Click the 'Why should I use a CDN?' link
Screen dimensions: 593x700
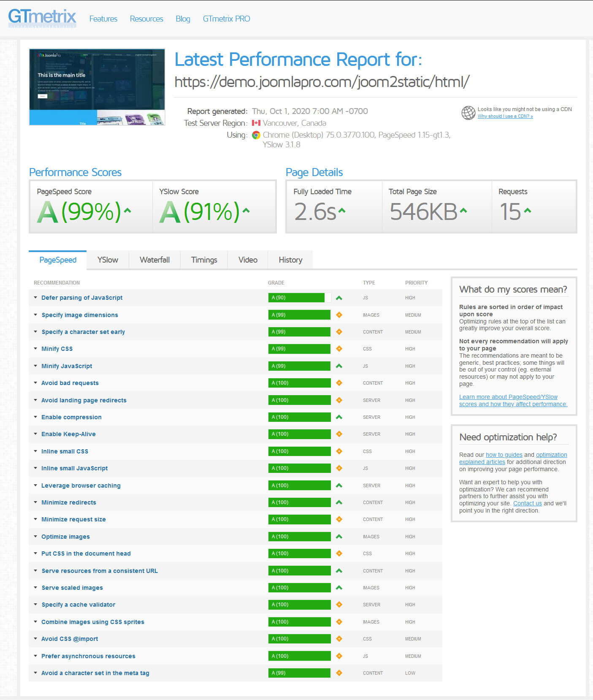pos(505,116)
